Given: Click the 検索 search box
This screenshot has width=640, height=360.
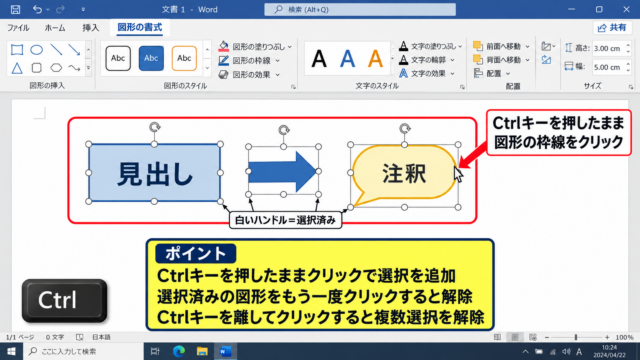Looking at the screenshot, I should click(x=360, y=9).
